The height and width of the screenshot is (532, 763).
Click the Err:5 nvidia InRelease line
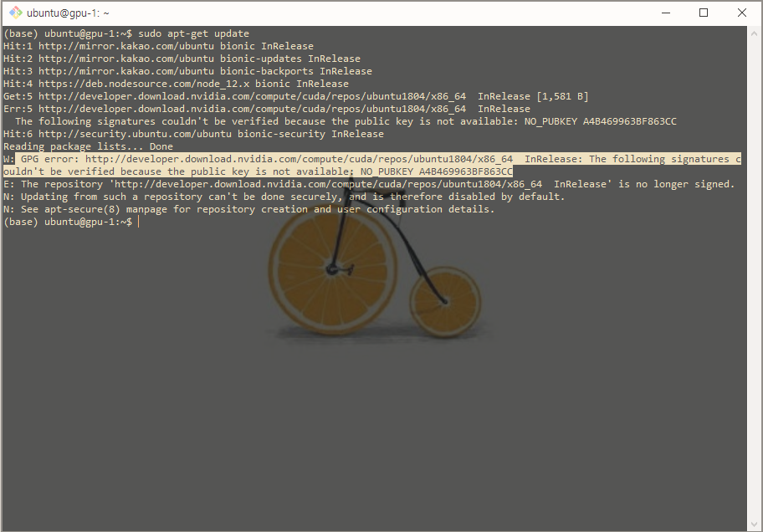(267, 109)
